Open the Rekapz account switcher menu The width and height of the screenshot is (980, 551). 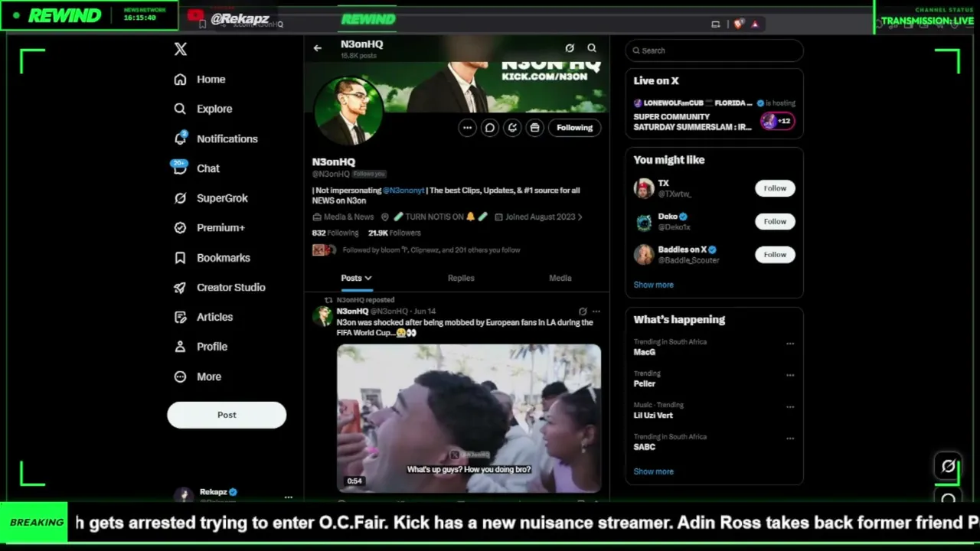click(288, 497)
